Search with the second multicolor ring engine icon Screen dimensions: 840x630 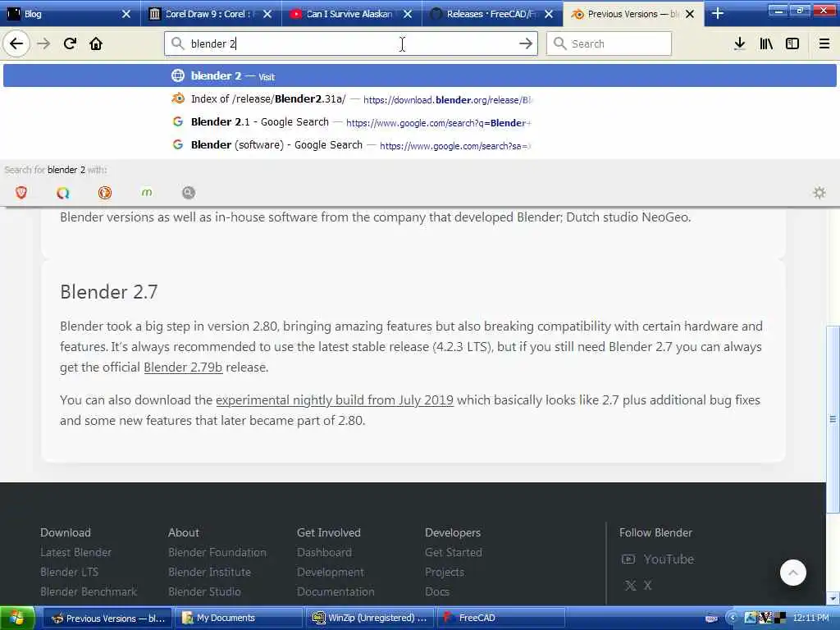tap(62, 193)
